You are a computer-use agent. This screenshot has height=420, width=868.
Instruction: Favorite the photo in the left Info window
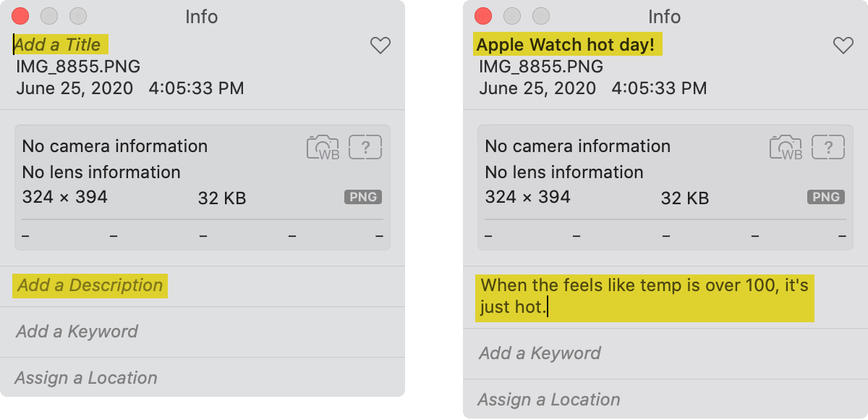pos(380,46)
